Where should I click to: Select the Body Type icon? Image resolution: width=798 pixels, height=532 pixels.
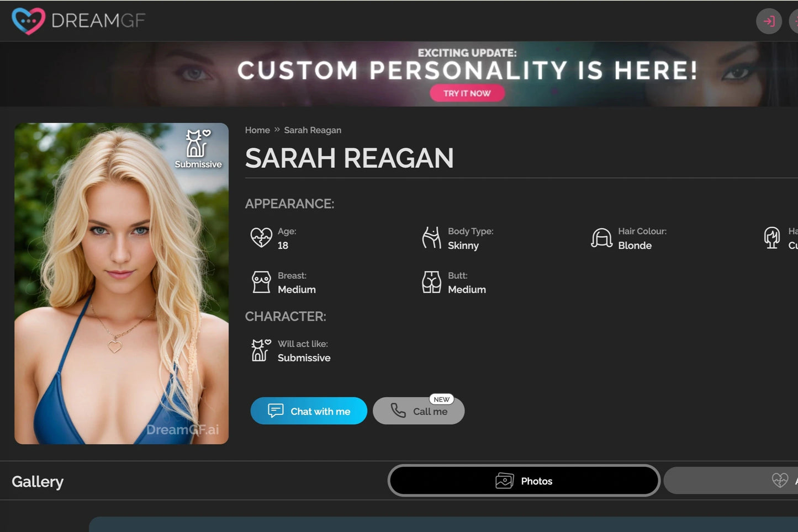(x=431, y=238)
